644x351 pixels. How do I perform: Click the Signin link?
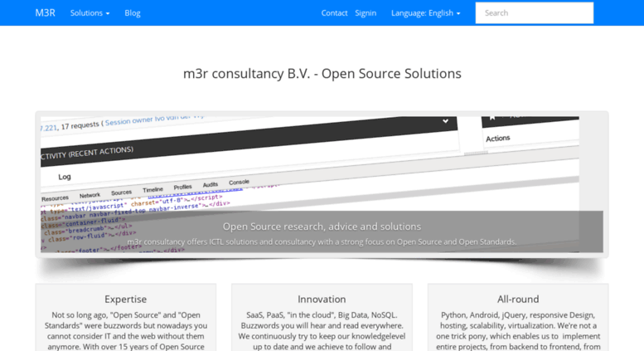366,12
